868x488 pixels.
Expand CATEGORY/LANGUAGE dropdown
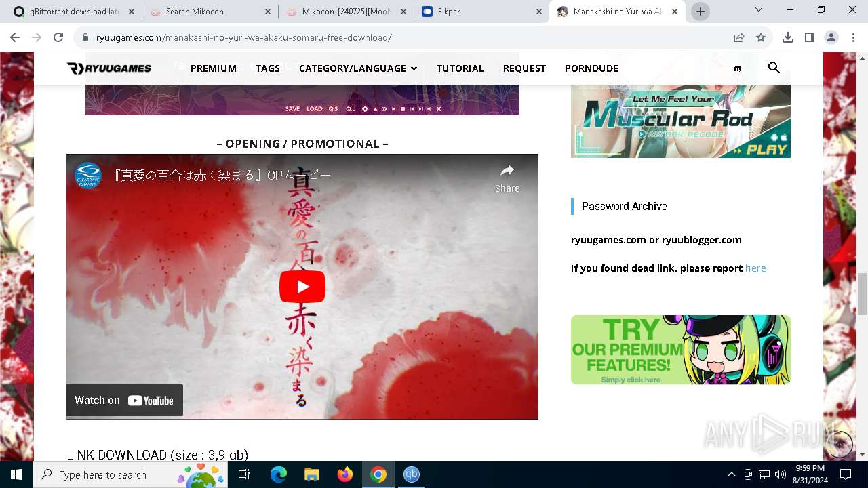[x=358, y=68]
